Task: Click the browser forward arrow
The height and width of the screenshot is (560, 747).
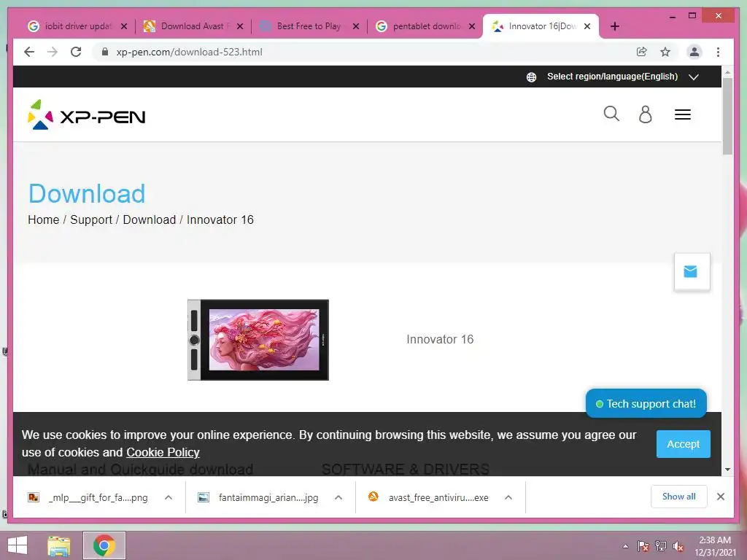Action: click(53, 52)
